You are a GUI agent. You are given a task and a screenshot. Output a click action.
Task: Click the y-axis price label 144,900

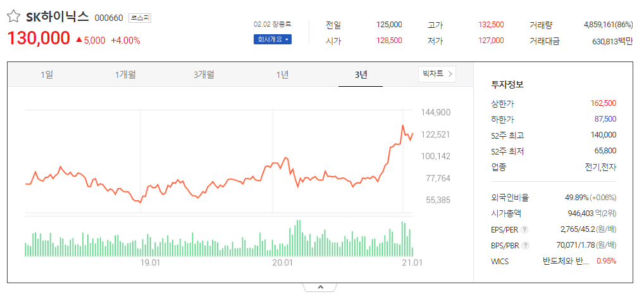(436, 112)
